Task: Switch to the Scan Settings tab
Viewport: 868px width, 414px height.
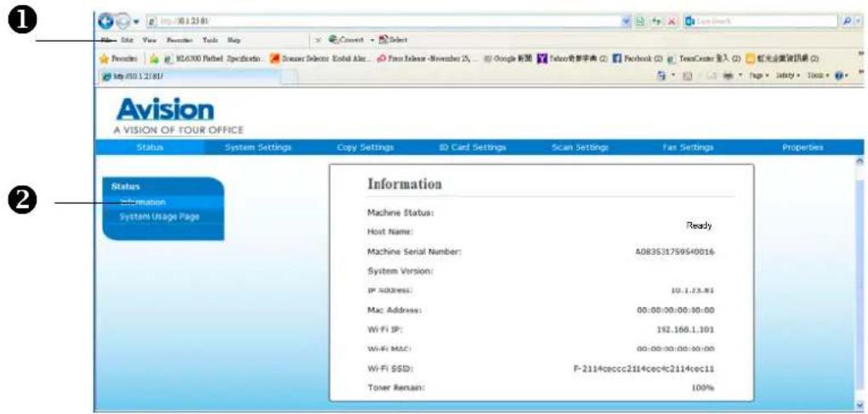Action: pos(580,147)
